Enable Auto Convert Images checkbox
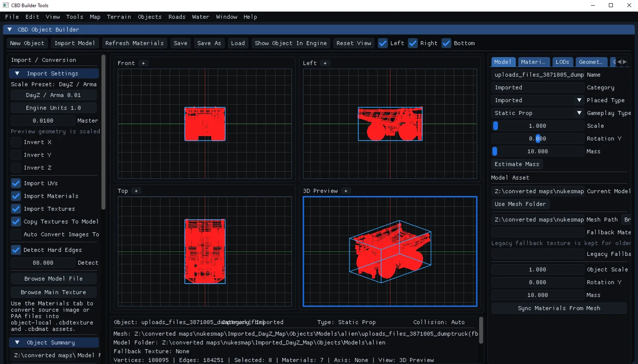Viewport: 638px width, 364px height. (x=16, y=234)
